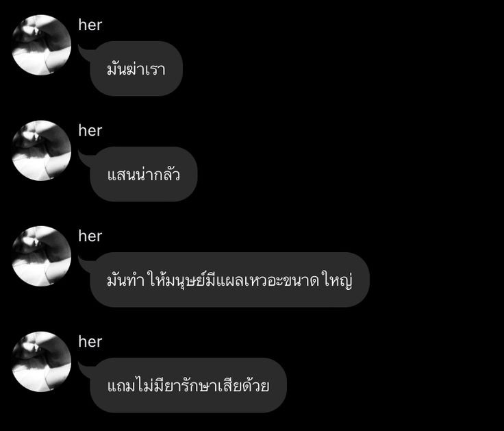Tap the profile picture next to 'มันทำให้มนุษย์มีแผลเหวอะขนาดใหญ่'

pos(42,256)
